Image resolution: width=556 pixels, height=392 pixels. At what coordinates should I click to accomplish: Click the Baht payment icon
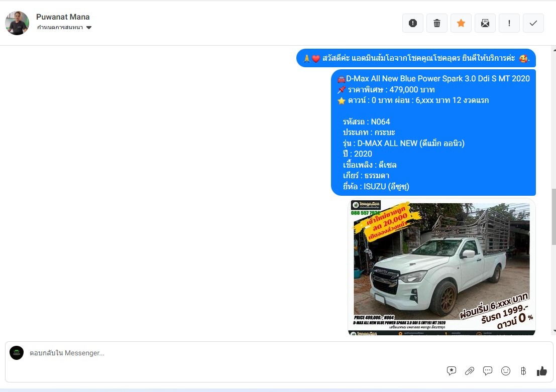coord(523,371)
